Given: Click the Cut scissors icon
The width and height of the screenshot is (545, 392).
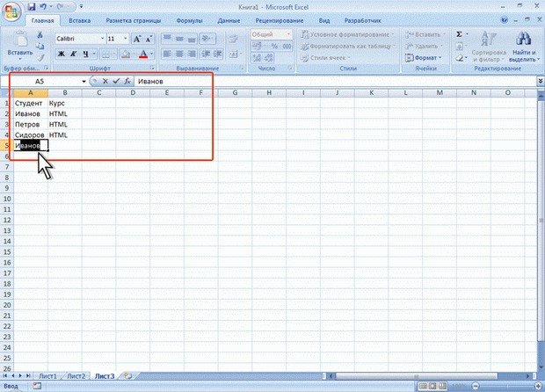Looking at the screenshot, I should 40,34.
